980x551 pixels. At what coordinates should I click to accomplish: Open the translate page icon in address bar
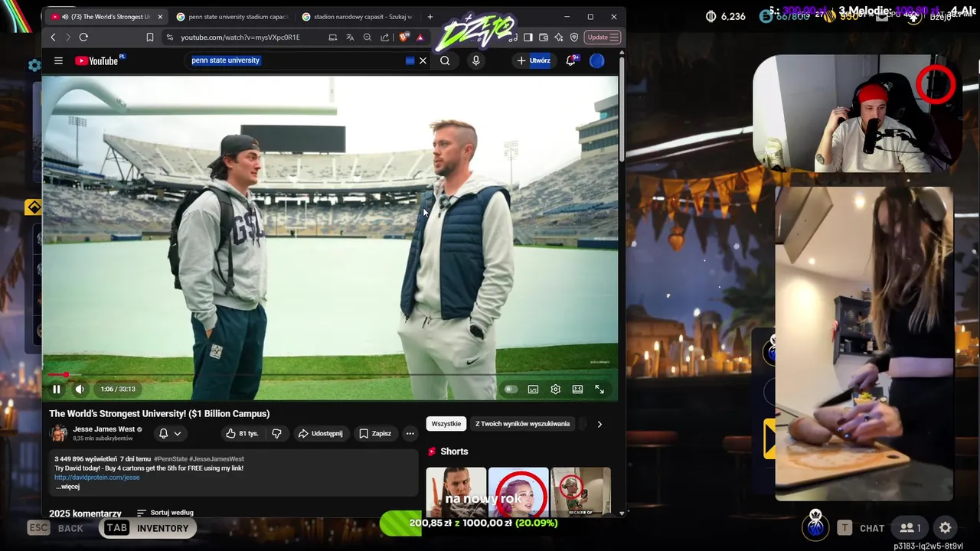click(350, 37)
